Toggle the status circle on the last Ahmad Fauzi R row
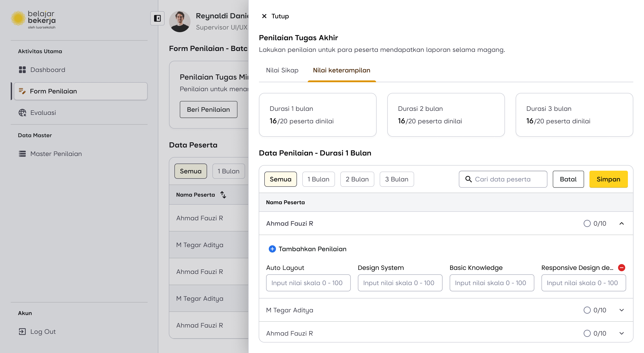 tap(587, 333)
